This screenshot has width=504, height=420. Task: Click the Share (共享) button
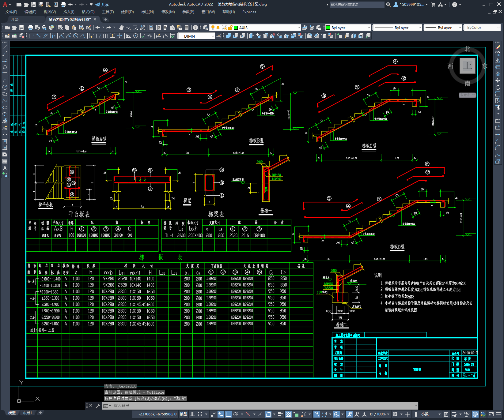pyautogui.click(x=102, y=5)
